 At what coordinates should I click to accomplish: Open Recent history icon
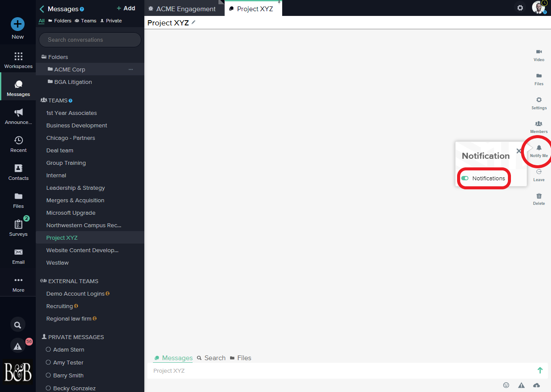coord(18,140)
